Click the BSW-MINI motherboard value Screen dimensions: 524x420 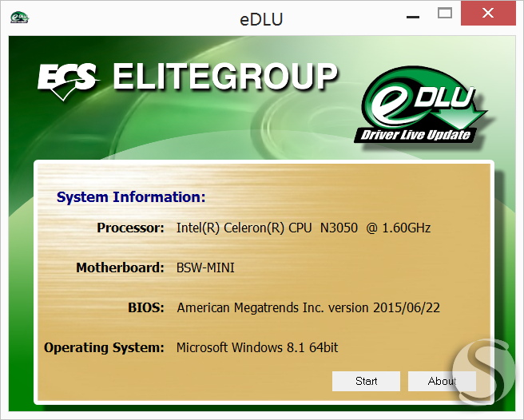[x=205, y=267]
